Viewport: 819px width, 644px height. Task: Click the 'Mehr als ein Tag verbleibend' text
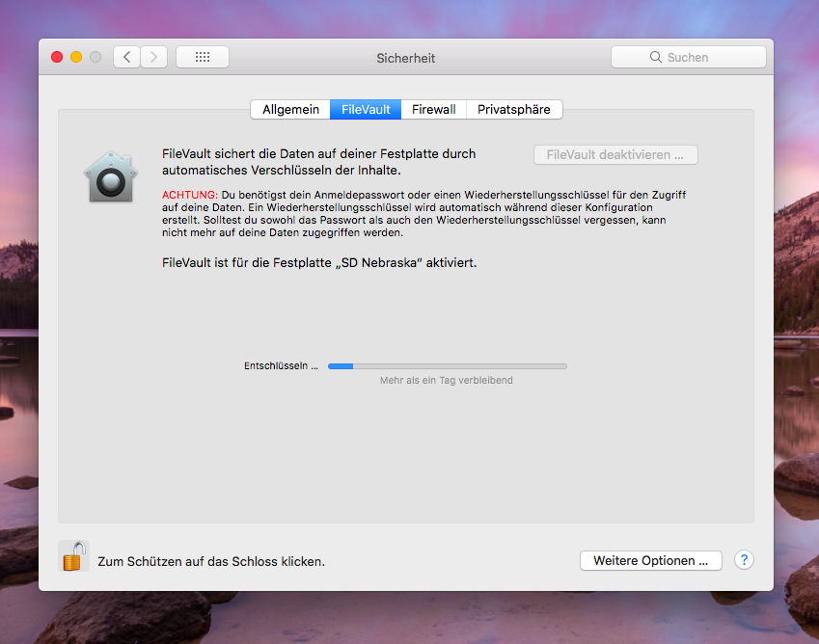(446, 381)
